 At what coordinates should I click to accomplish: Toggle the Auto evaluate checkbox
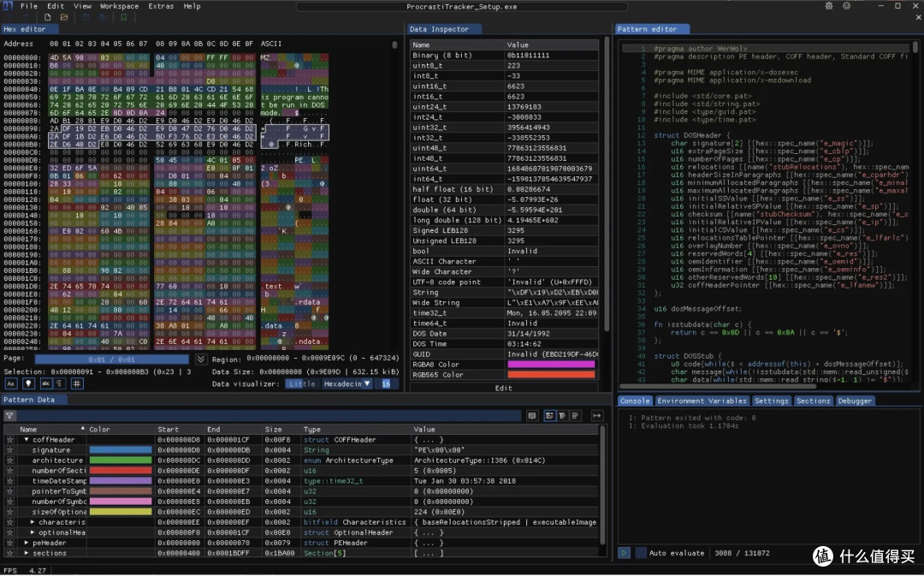click(x=641, y=553)
